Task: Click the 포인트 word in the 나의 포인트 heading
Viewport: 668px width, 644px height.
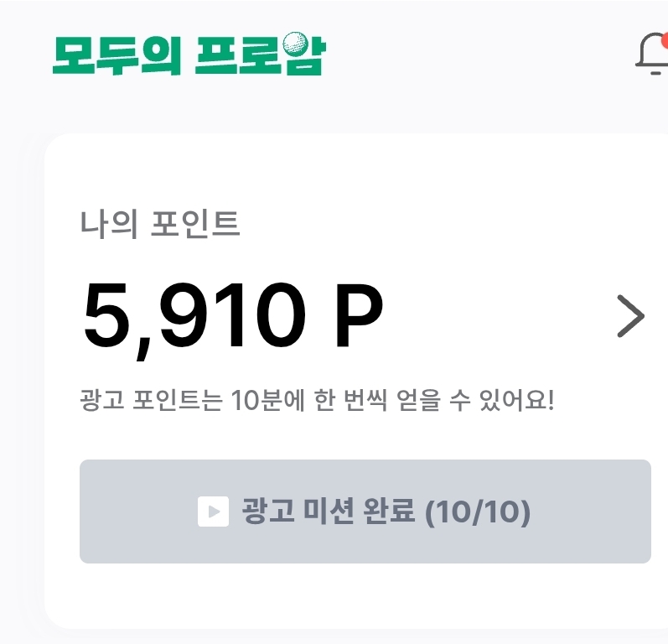Action: 194,224
